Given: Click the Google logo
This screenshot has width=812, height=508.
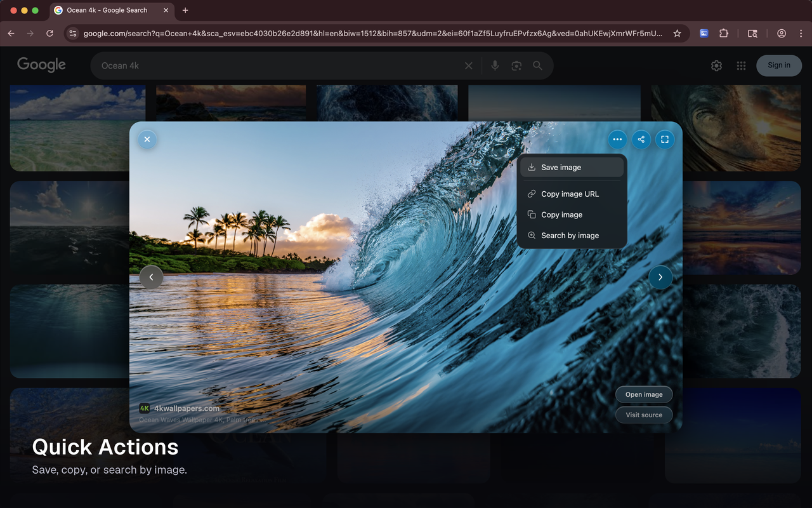Looking at the screenshot, I should tap(41, 65).
